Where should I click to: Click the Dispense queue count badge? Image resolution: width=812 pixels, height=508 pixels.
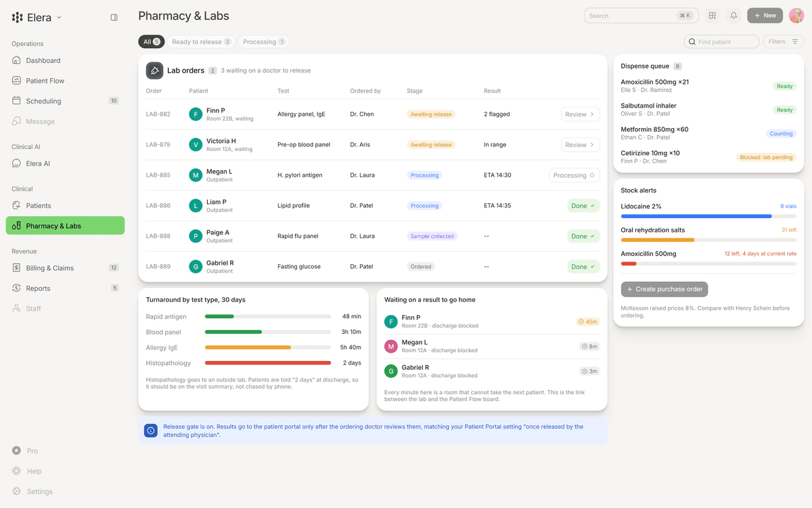[677, 66]
